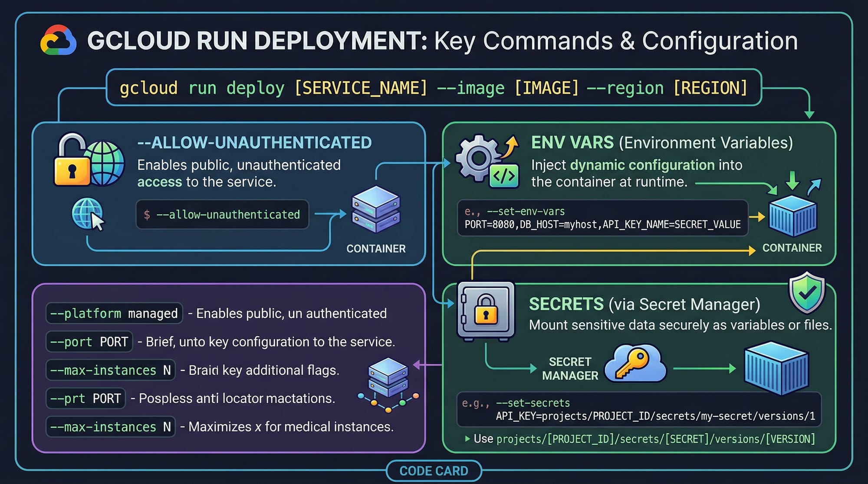Click the cloud key Secret Manager icon
868x484 pixels.
635,363
